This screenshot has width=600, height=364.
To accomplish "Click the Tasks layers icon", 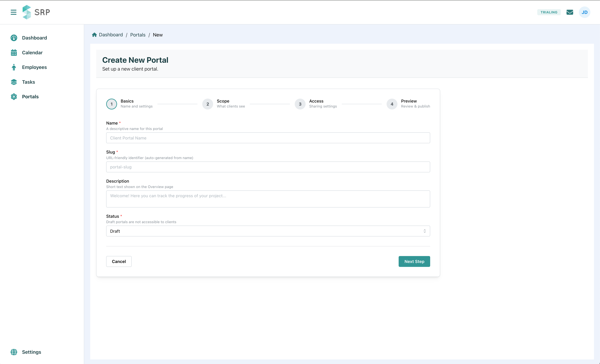I will pos(14,82).
